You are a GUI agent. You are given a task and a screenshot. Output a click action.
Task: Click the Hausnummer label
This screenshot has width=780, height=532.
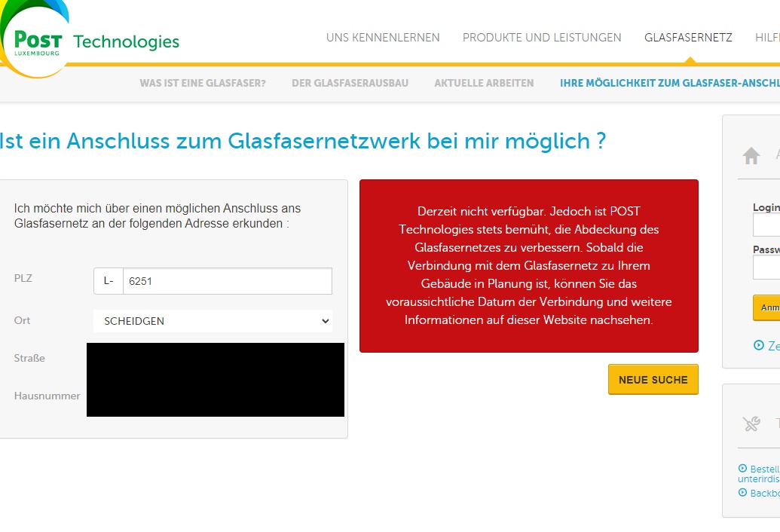(x=47, y=396)
